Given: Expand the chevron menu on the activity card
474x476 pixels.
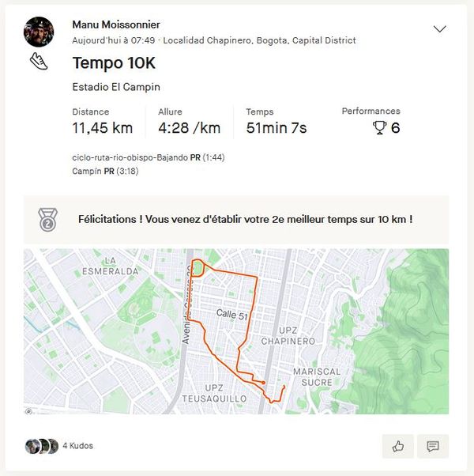Looking at the screenshot, I should (x=440, y=29).
